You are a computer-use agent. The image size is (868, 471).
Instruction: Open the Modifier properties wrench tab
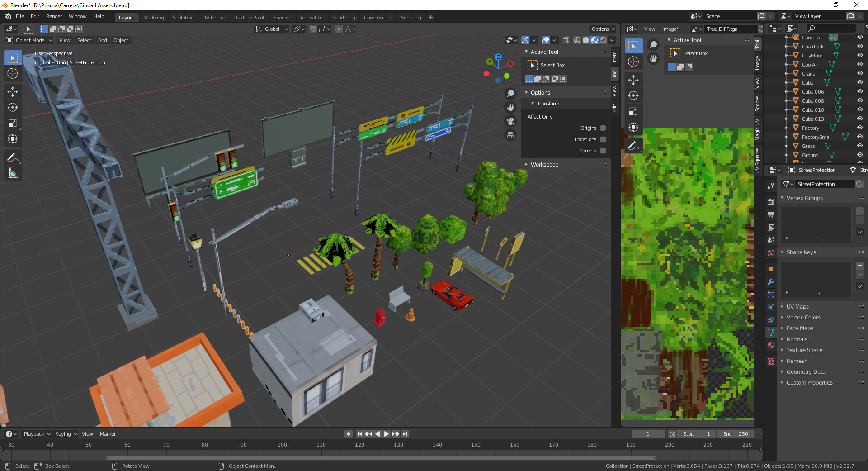click(x=771, y=282)
